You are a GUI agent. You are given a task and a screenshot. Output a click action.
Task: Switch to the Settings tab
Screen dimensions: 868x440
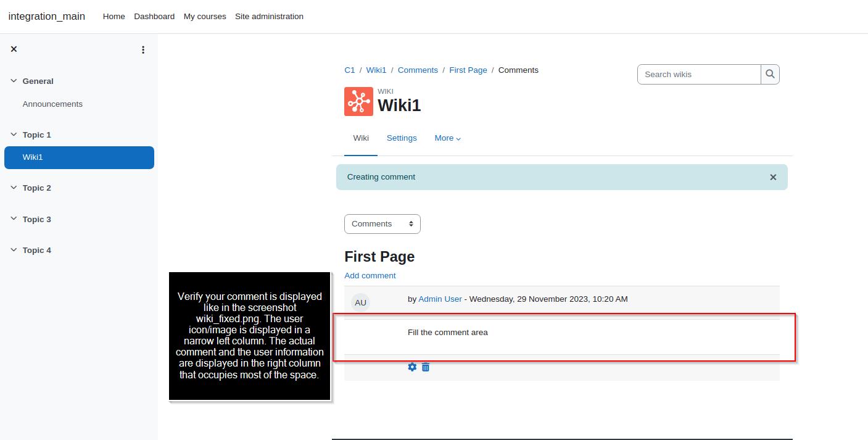(402, 138)
